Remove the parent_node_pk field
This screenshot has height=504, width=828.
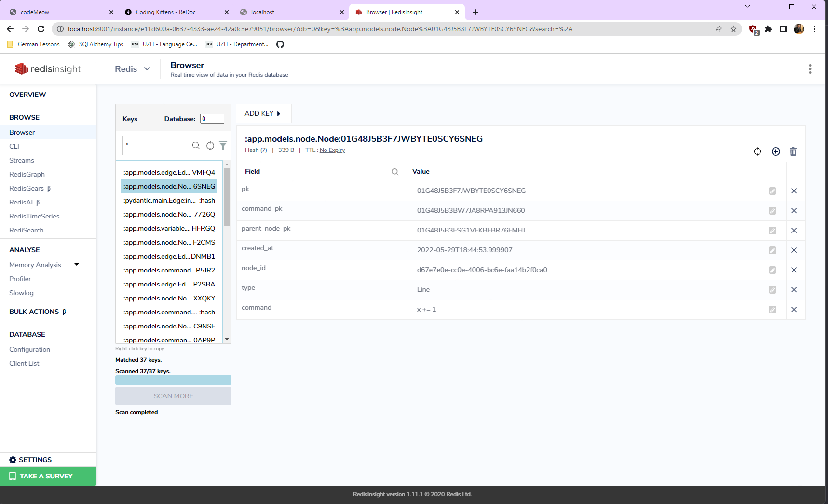[x=794, y=231]
